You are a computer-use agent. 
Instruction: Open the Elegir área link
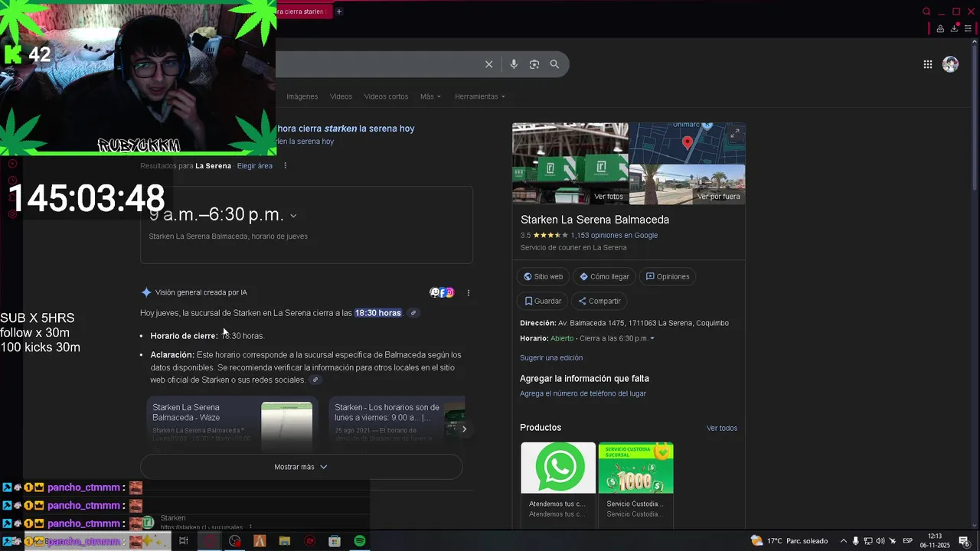coord(255,165)
